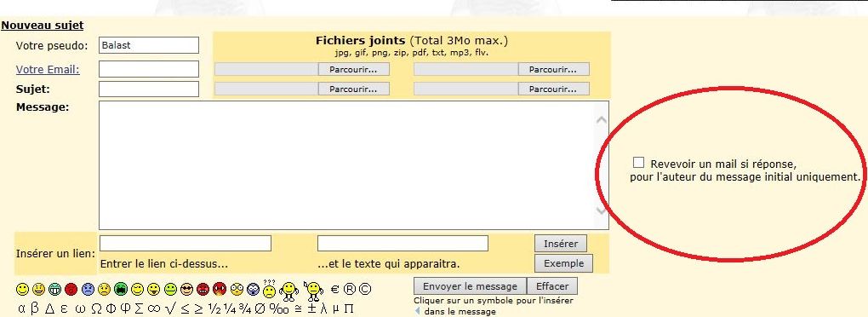Insert the infinity symbol
The image size is (868, 317).
pos(153,308)
